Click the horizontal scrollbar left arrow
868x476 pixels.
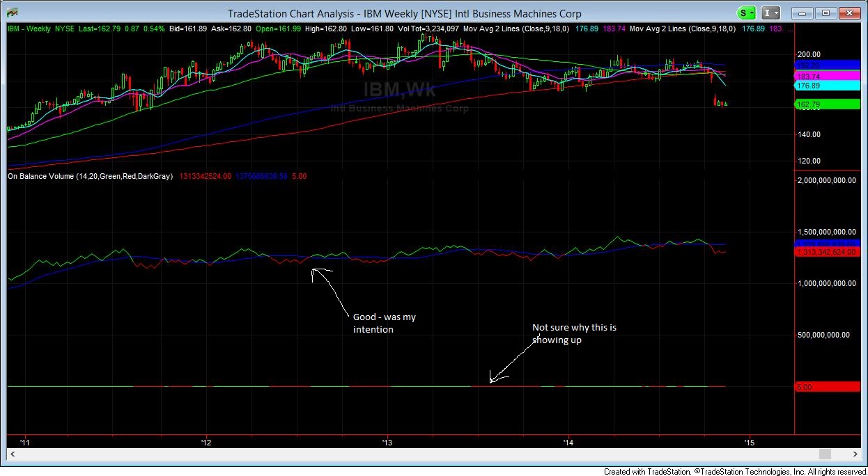(x=11, y=454)
